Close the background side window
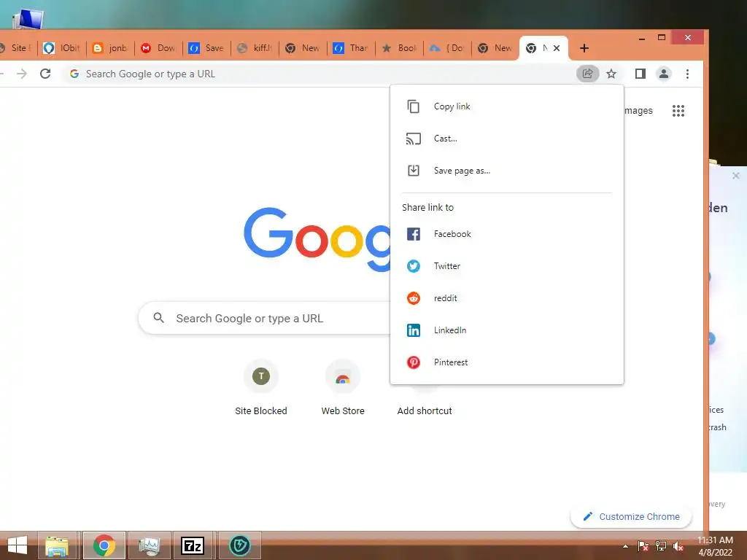Viewport: 747px width, 560px height. tap(735, 176)
